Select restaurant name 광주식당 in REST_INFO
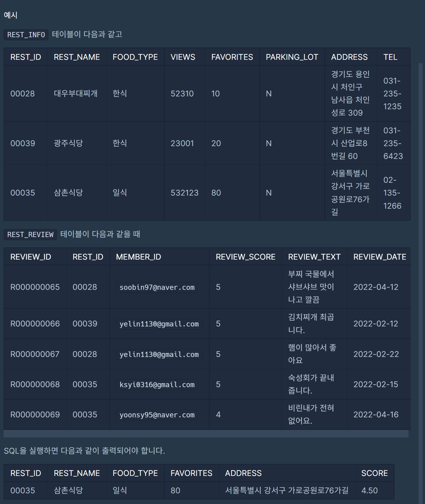425x504 pixels. click(68, 143)
